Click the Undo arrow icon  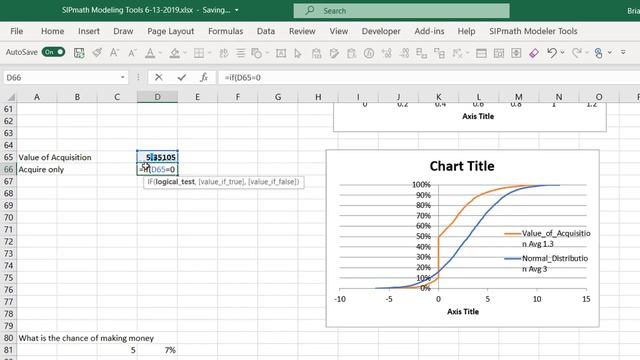(x=552, y=53)
